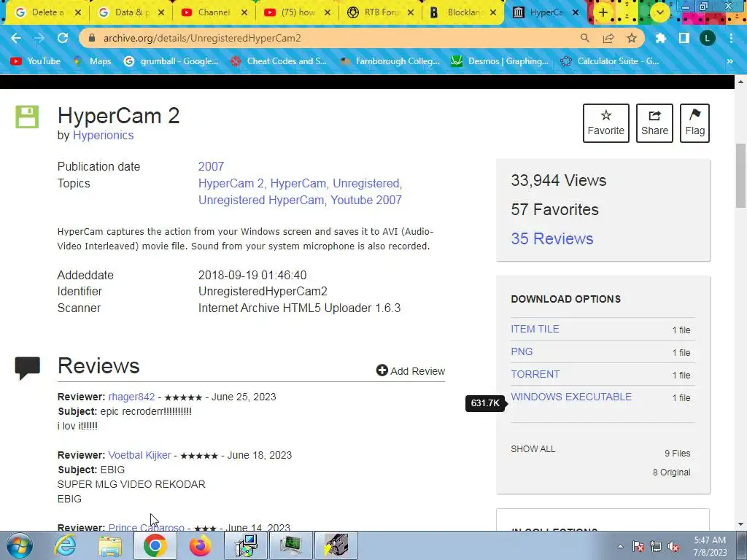Open Internet Explorer from the taskbar
Image resolution: width=747 pixels, height=560 pixels.
pos(65,545)
